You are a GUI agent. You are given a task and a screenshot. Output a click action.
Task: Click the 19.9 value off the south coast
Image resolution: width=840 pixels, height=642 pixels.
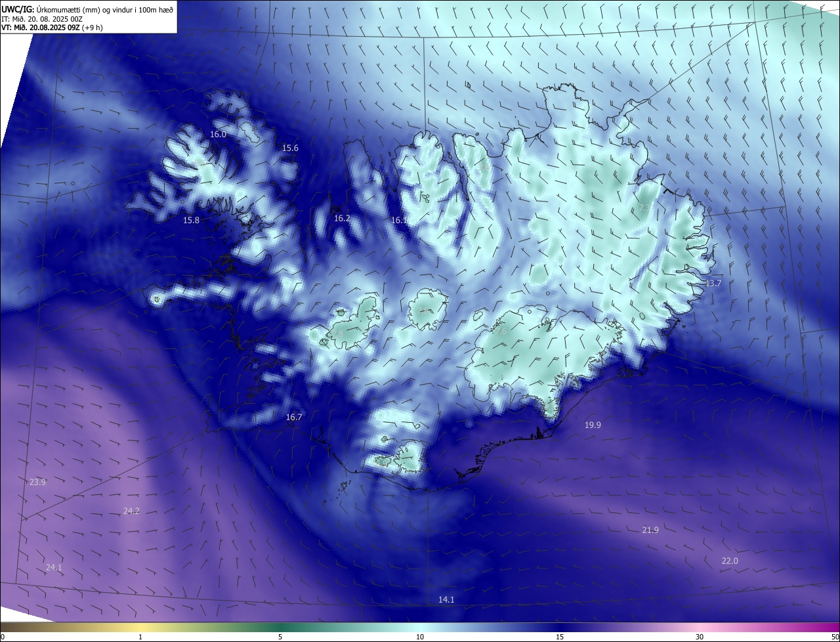(x=593, y=425)
